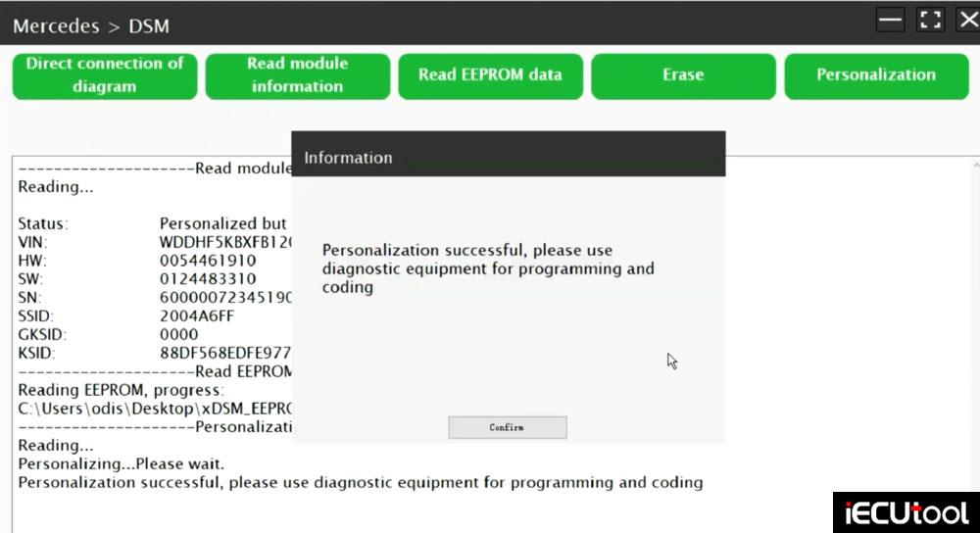Click the Reading EEPROM, progress line

click(121, 390)
